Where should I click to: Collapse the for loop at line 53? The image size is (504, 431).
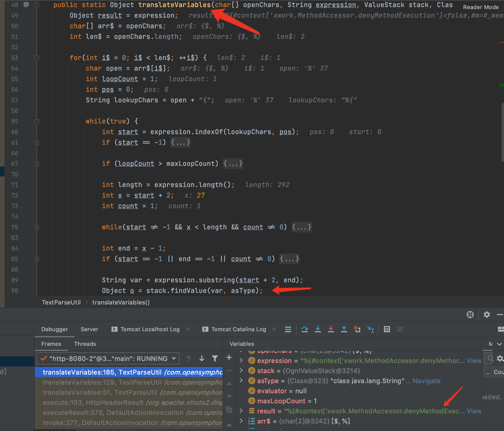(37, 58)
